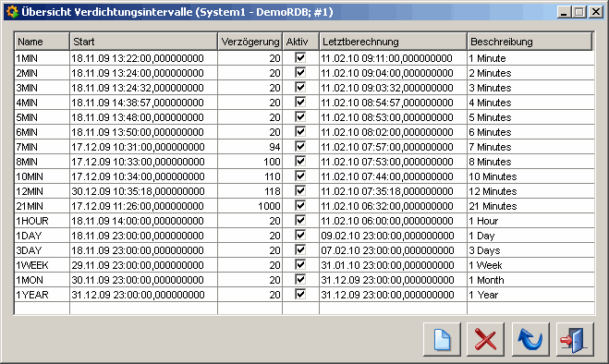Click the new document icon button

coord(442,339)
